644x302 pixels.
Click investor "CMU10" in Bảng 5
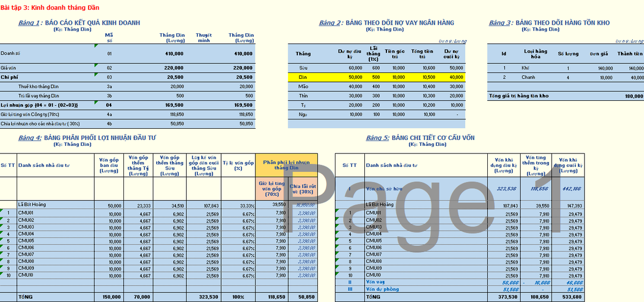[x=374, y=275]
